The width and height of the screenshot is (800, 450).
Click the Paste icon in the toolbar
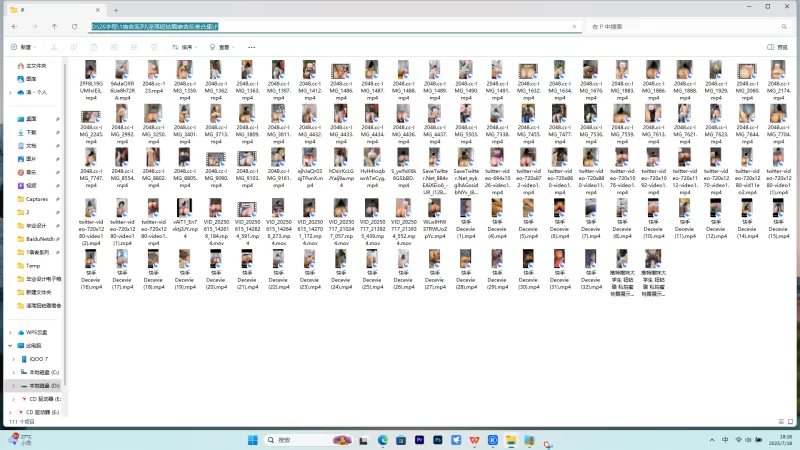94,47
